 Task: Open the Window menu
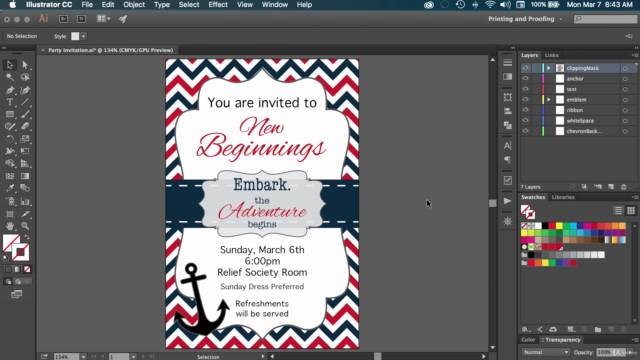pyautogui.click(x=275, y=5)
